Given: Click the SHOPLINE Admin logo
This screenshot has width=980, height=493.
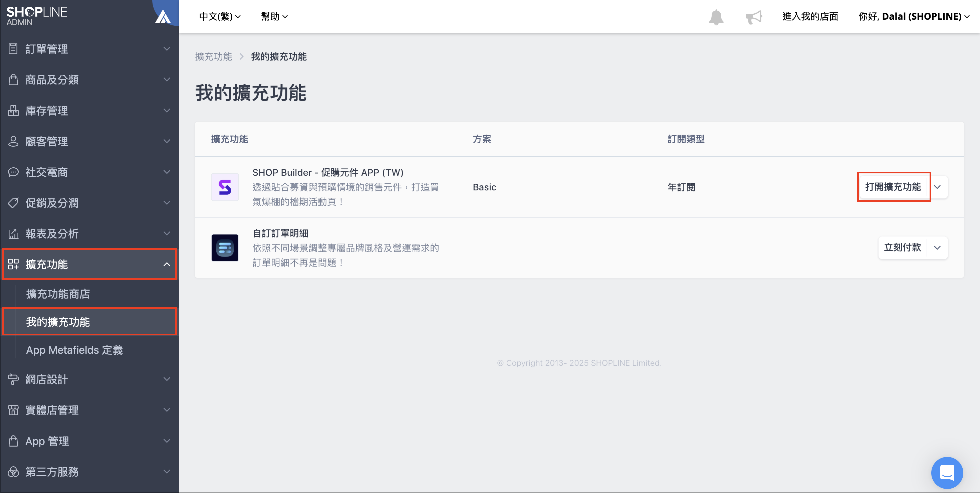Looking at the screenshot, I should [x=36, y=16].
